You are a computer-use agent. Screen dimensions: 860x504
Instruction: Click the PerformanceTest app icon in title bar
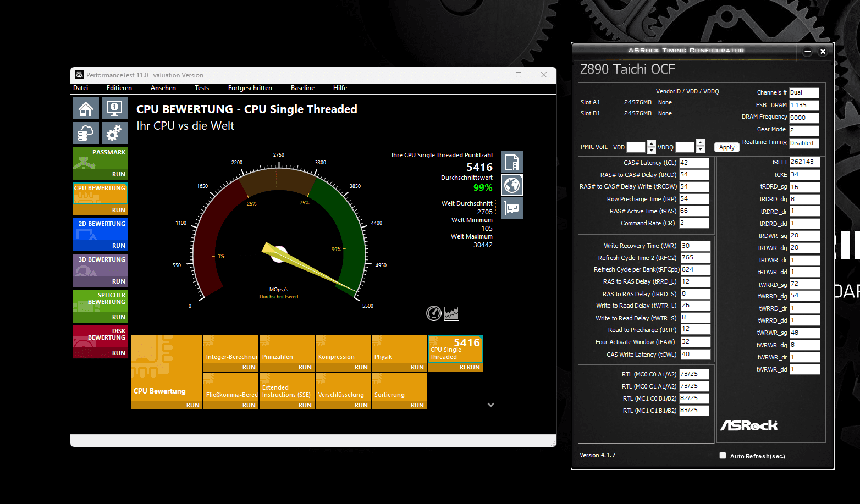click(79, 75)
